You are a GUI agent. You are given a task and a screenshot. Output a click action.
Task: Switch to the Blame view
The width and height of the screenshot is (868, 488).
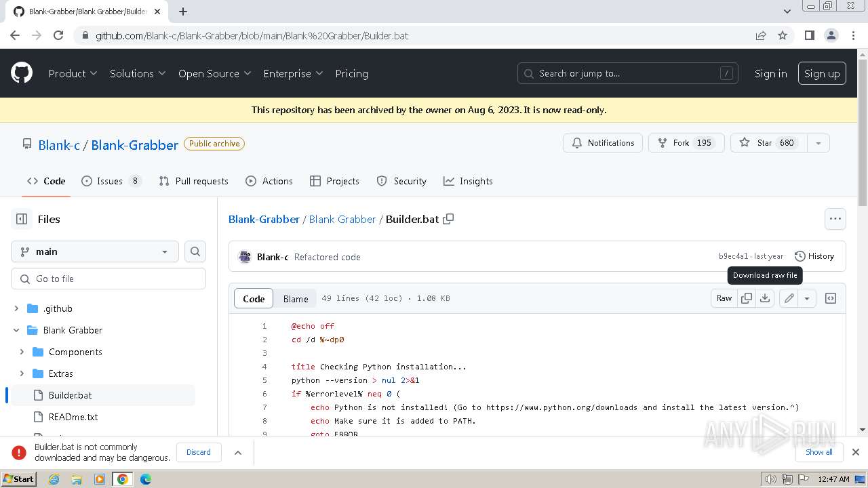[x=296, y=298]
